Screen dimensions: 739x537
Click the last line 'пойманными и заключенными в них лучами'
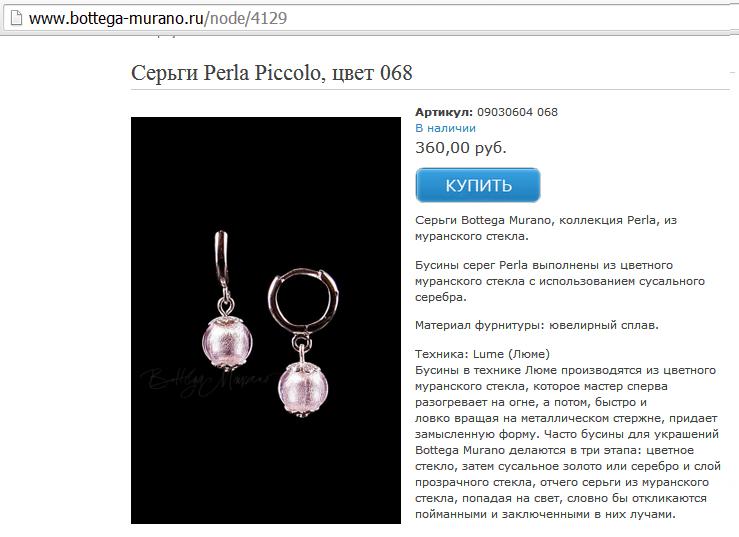point(545,514)
